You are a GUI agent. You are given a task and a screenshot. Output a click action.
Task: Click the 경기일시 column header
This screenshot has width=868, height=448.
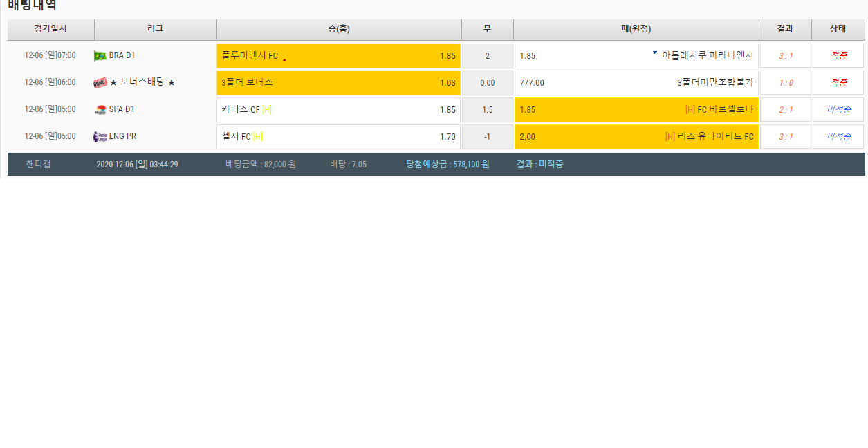[50, 29]
